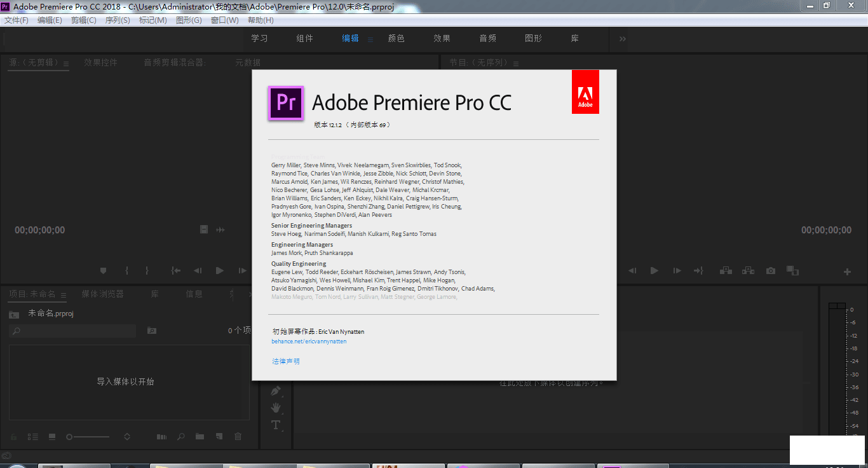The image size is (868, 468).
Task: Switch to the 组件 workspace
Action: tap(304, 39)
